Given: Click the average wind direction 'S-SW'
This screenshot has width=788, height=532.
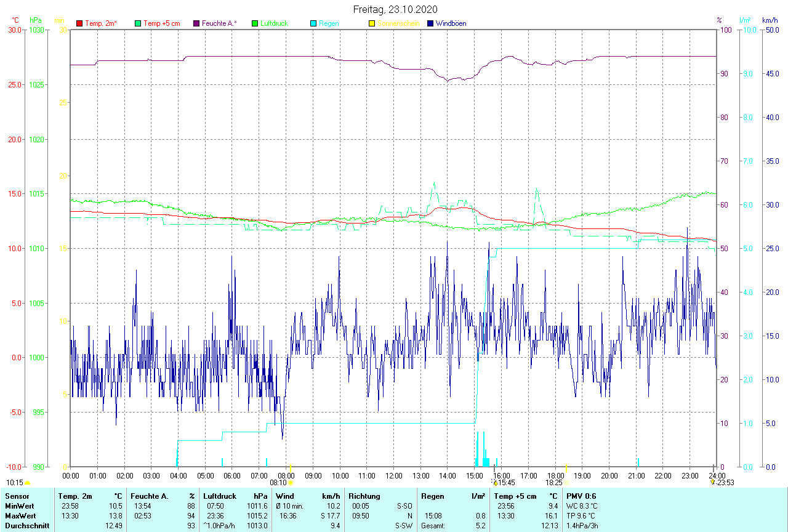Looking at the screenshot, I should pyautogui.click(x=403, y=525).
